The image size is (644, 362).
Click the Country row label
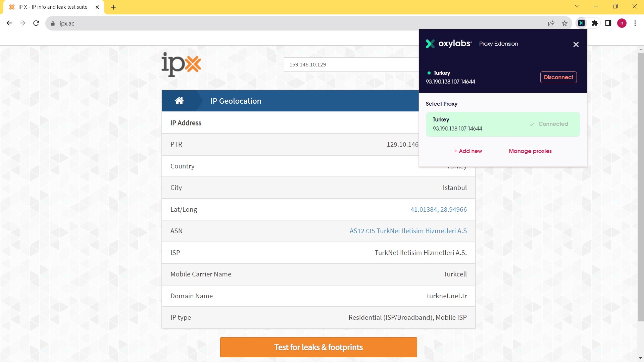[x=182, y=166]
